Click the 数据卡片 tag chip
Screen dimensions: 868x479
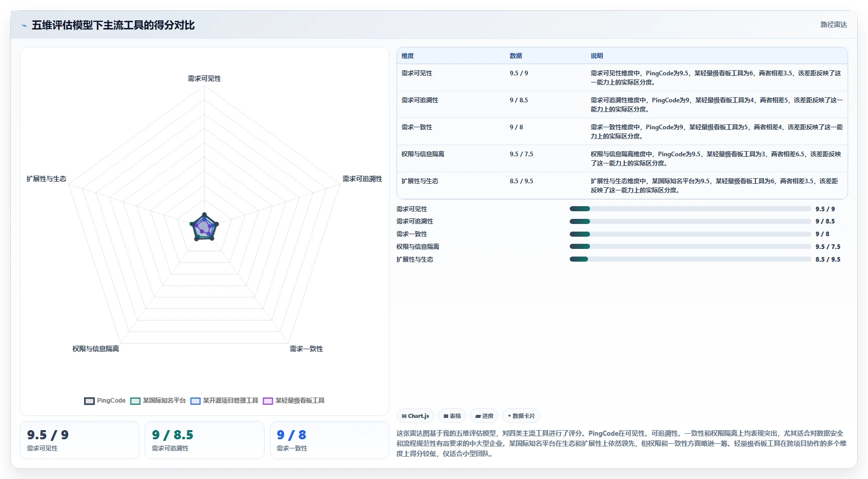coord(521,416)
